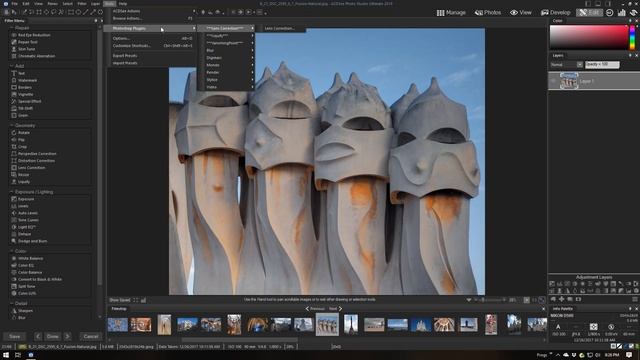Screen dimensions: 640x360
Task: Click the Show Saved button
Action: [120, 300]
